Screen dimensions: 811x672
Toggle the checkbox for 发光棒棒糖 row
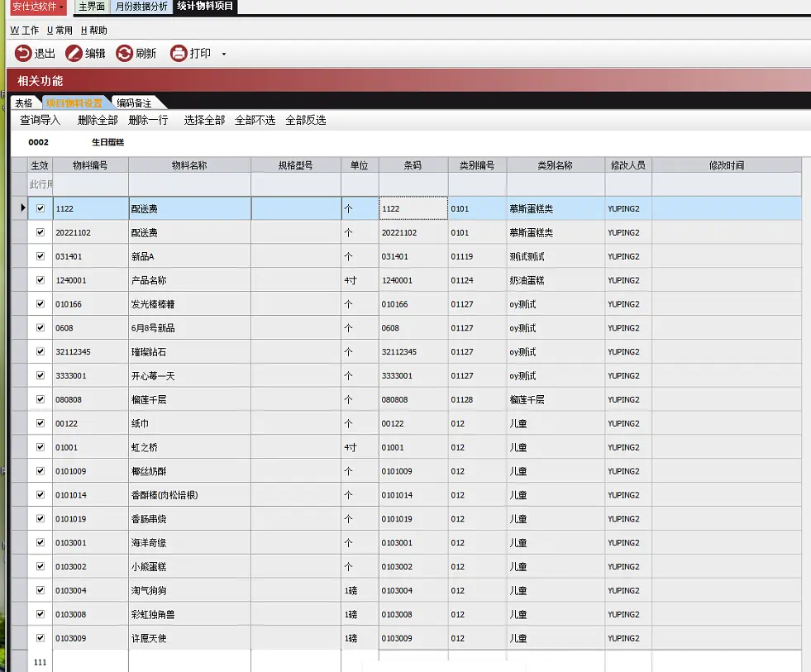point(41,303)
